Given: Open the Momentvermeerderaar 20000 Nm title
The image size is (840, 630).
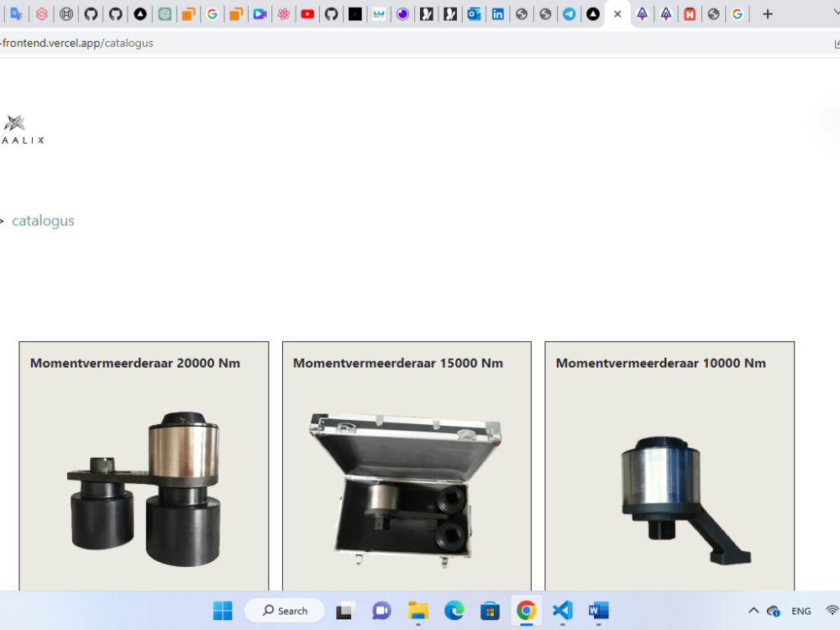Looking at the screenshot, I should tap(135, 363).
